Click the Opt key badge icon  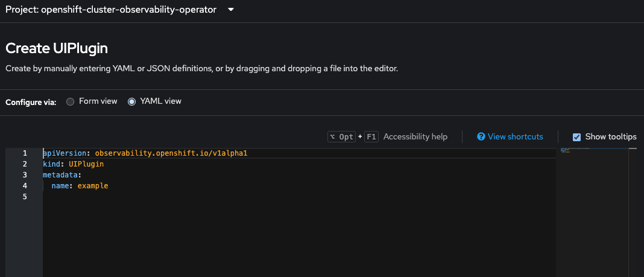[x=341, y=137]
